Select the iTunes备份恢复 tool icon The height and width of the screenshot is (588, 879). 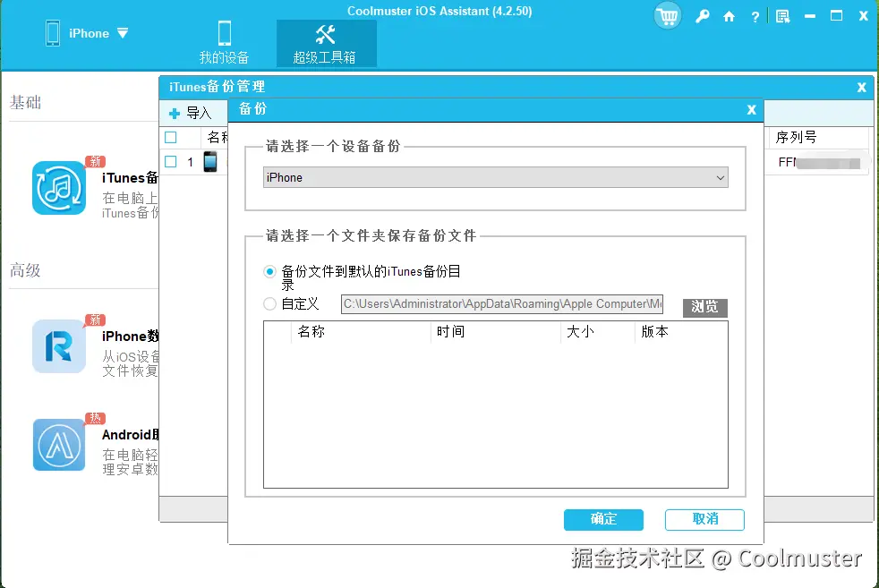tap(58, 190)
